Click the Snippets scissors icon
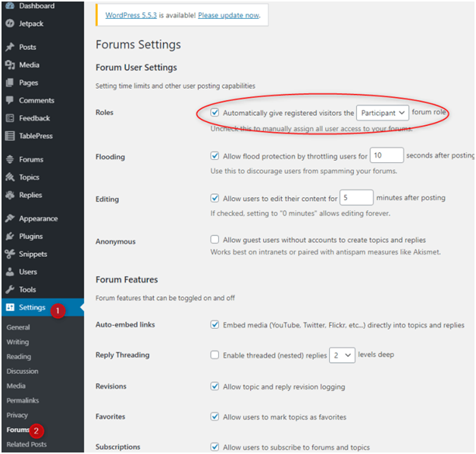This screenshot has width=476, height=454. click(10, 254)
